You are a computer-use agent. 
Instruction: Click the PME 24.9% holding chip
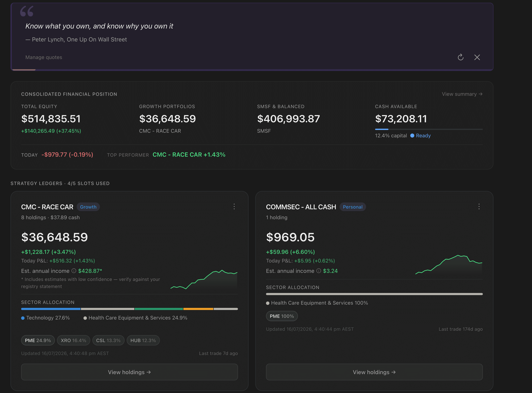click(38, 340)
